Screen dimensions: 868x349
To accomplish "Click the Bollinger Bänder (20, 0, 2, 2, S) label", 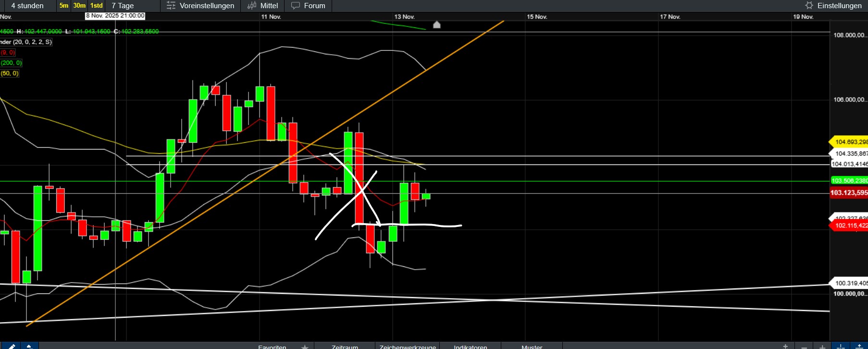I will point(26,42).
